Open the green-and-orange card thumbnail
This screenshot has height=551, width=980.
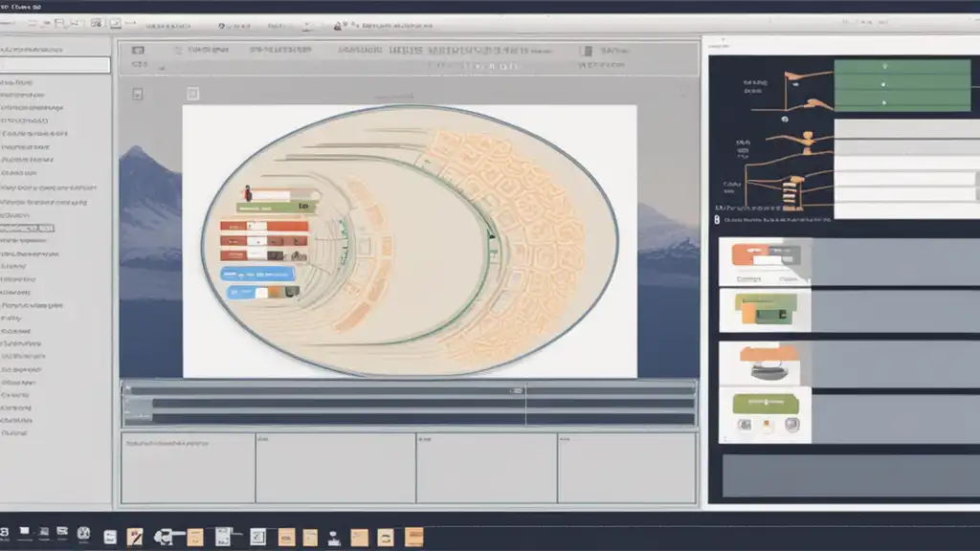point(766,309)
